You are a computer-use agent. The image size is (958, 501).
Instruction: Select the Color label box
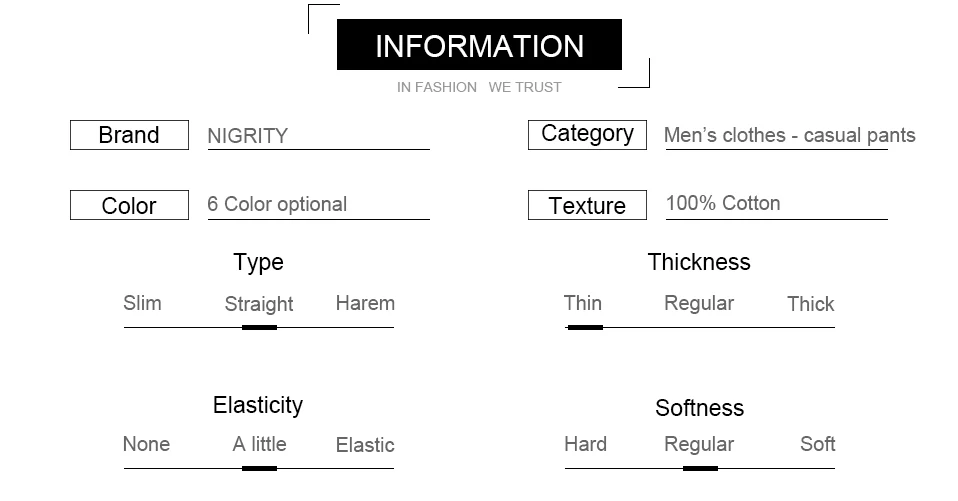coord(129,205)
